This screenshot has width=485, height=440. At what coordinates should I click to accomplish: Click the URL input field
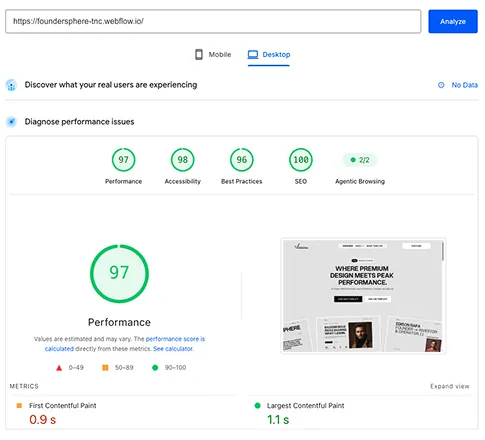(x=213, y=21)
